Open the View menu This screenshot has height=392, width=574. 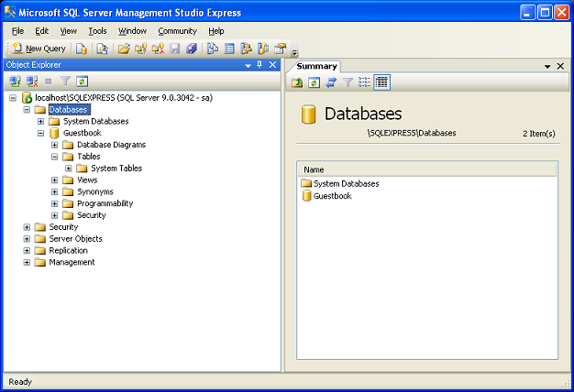[69, 31]
